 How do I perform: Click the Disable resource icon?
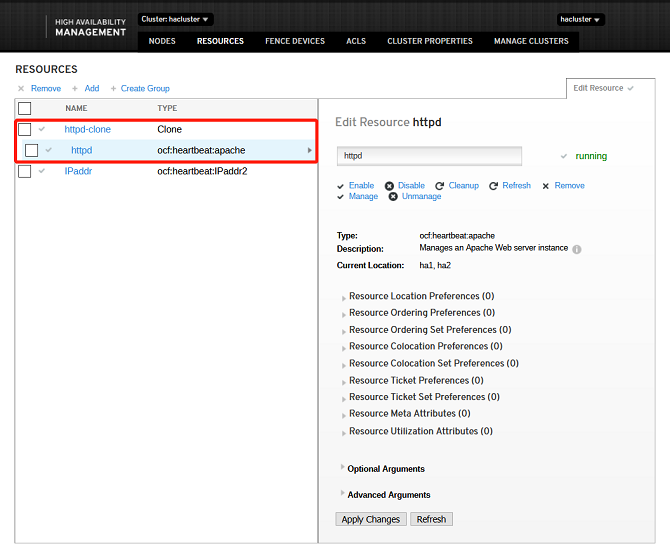tap(389, 186)
